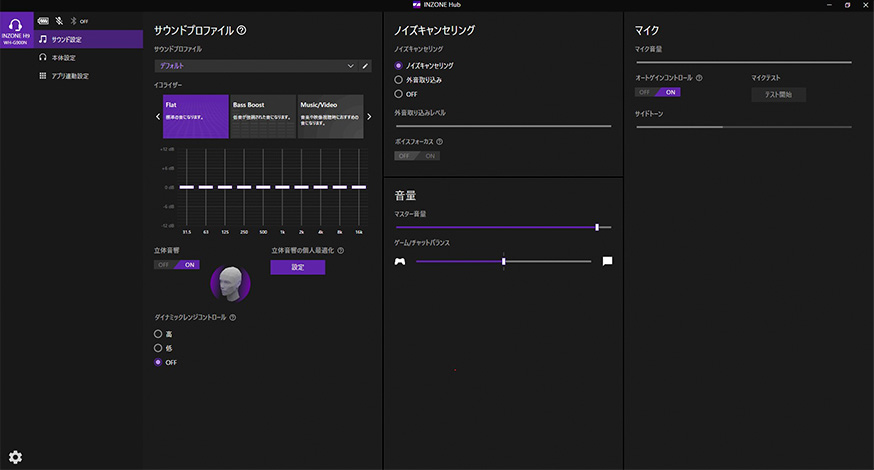Click help icon next to サウンドプロファイル heading

242,31
